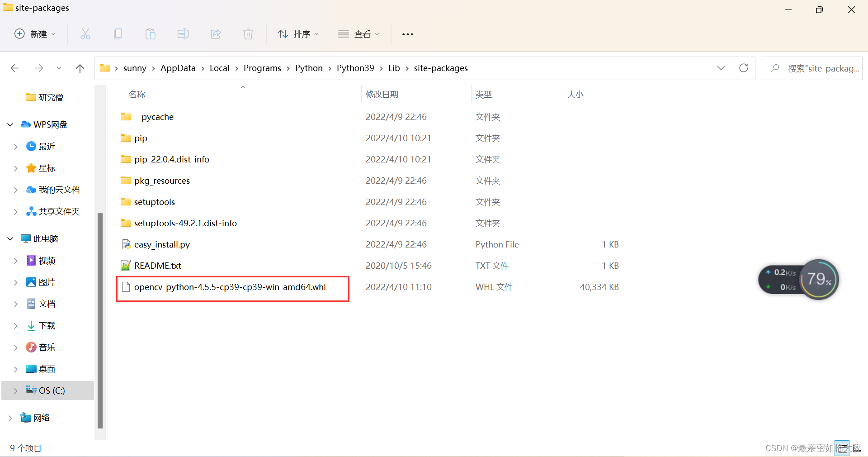868x457 pixels.
Task: Click the up-one-level navigation arrow
Action: [80, 68]
